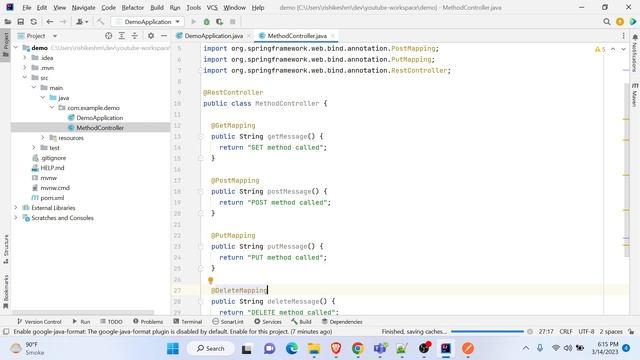Expand the .idea folder
Image resolution: width=640 pixels, height=360 pixels.
[25, 58]
